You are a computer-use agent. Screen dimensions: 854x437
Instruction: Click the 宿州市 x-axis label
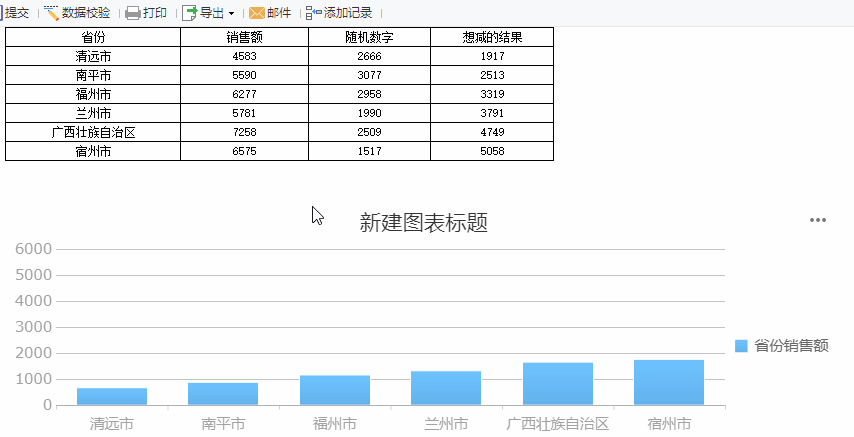pyautogui.click(x=669, y=424)
